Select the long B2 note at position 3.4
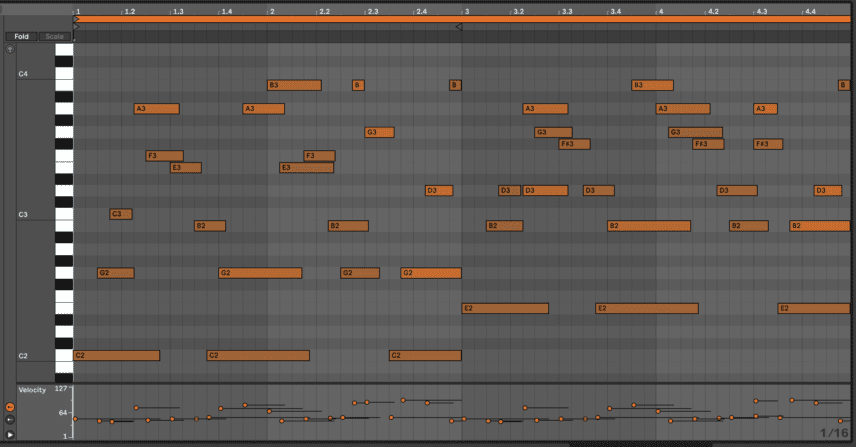The image size is (856, 447). (x=649, y=226)
